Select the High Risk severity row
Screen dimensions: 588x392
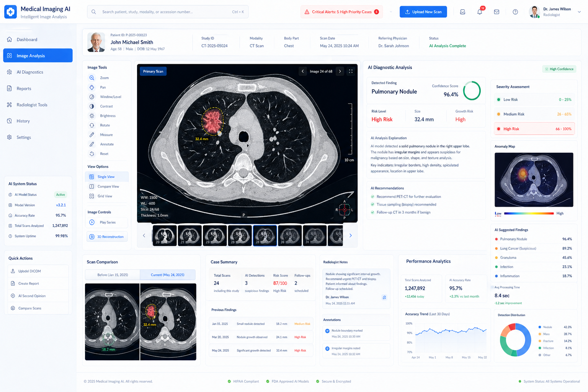click(534, 129)
